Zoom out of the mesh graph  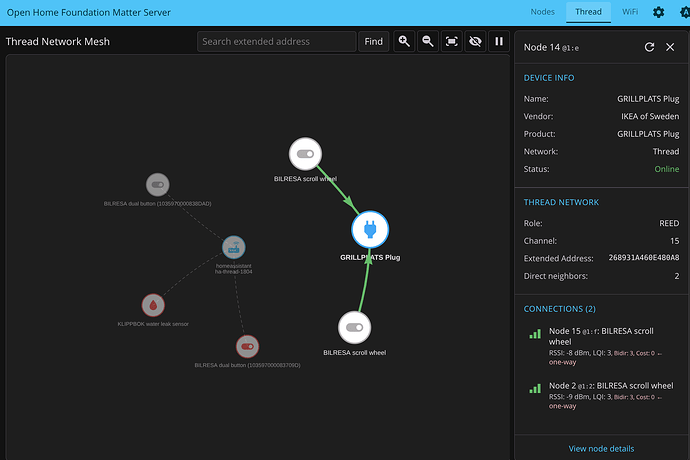pos(428,41)
